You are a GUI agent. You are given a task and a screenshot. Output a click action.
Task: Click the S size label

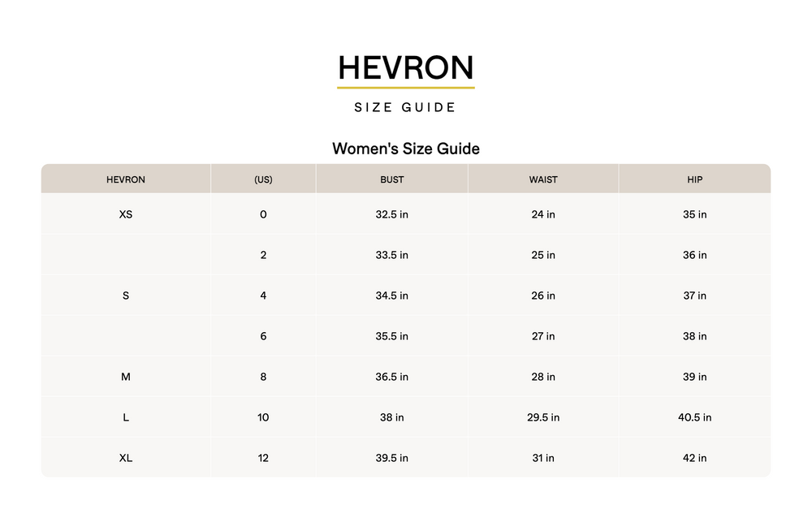(126, 296)
